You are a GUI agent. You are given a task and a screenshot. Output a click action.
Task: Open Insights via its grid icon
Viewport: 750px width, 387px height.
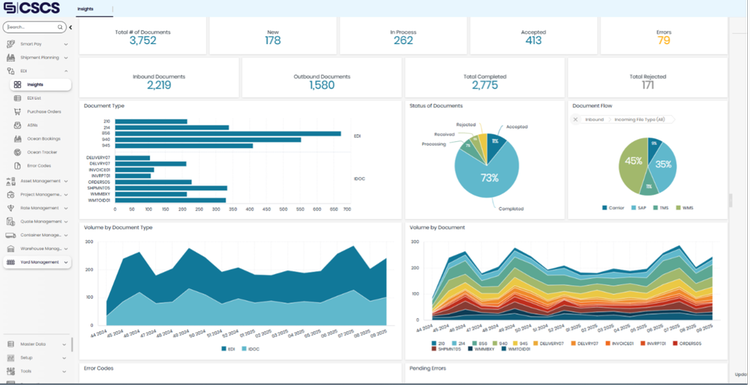point(17,85)
